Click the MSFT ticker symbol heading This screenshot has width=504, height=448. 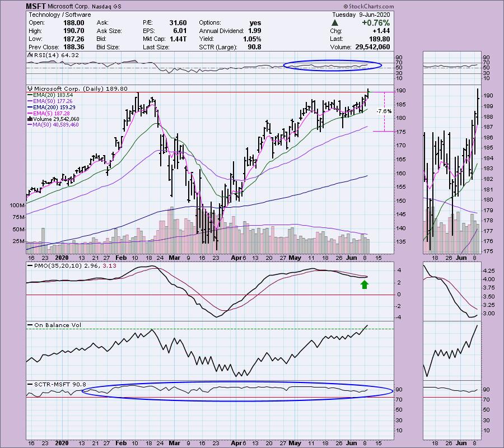tap(36, 6)
